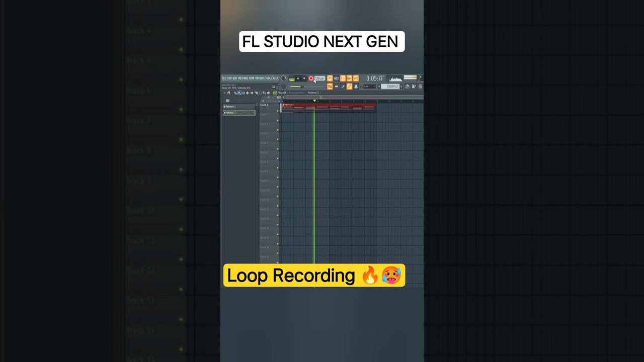Screen dimensions: 644x362
Task: Open the PATTERNS menu
Action: [x=243, y=78]
